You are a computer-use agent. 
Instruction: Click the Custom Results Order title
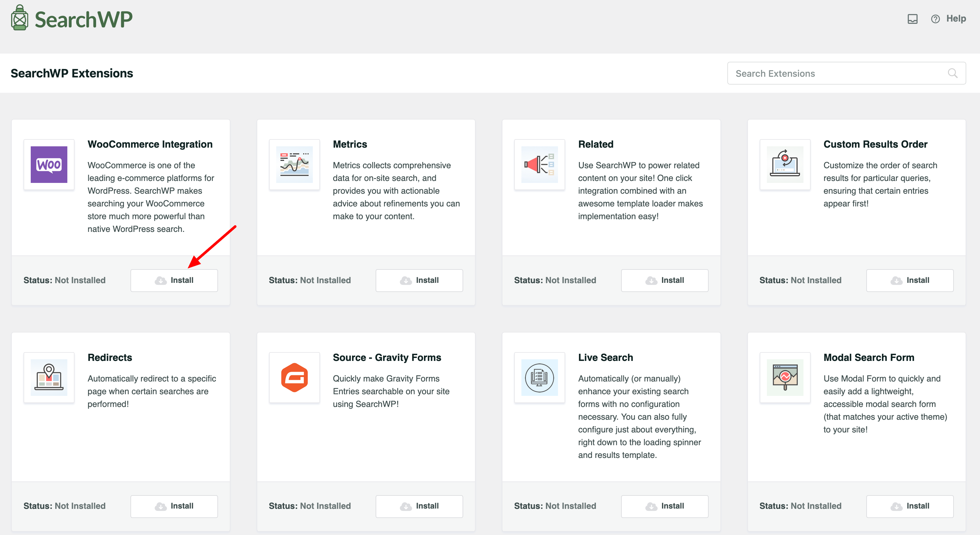875,144
